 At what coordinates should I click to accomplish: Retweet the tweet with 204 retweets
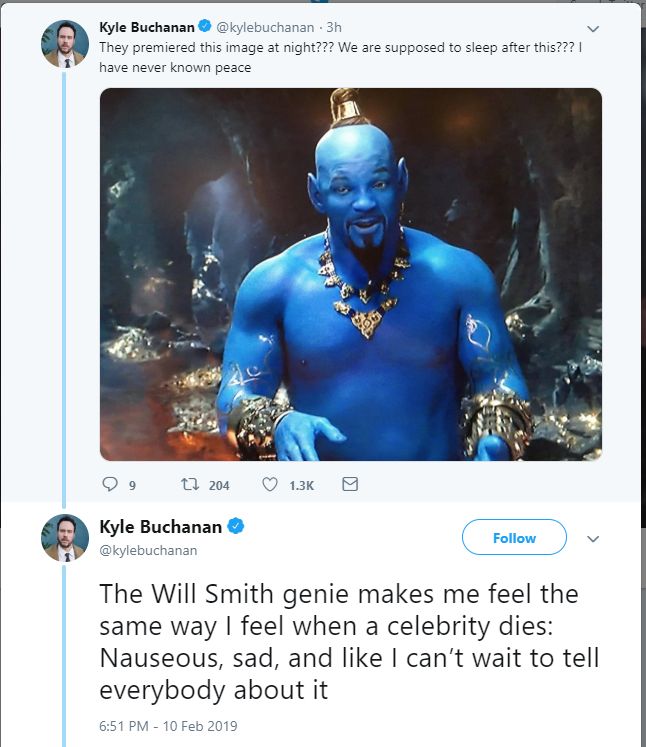188,485
